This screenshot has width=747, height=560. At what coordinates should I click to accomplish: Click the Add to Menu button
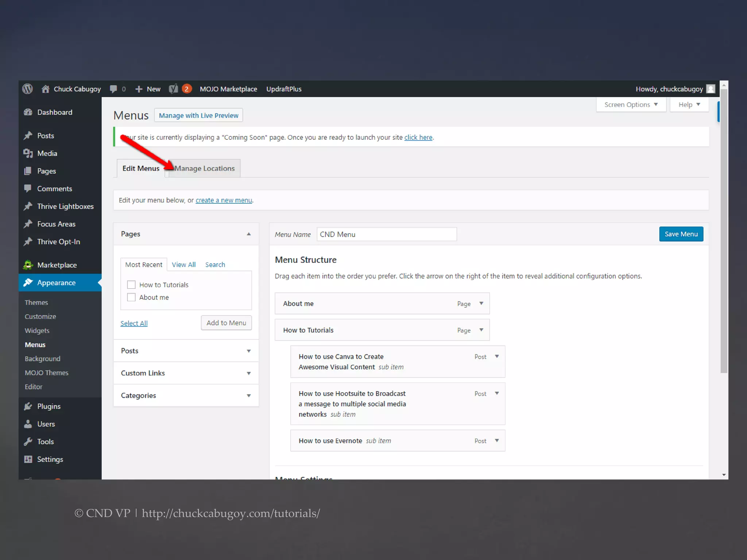pos(226,323)
